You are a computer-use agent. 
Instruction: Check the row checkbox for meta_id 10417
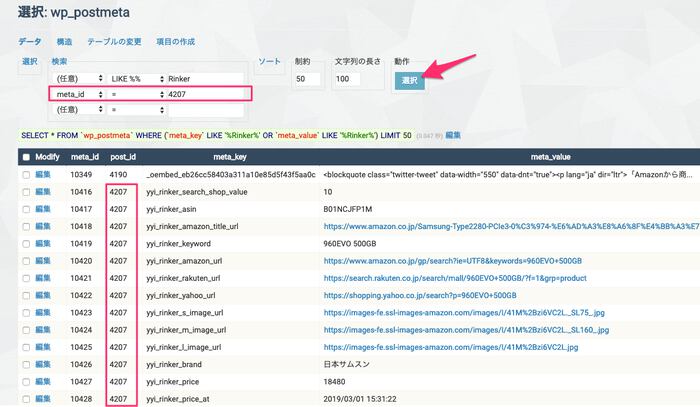click(26, 209)
